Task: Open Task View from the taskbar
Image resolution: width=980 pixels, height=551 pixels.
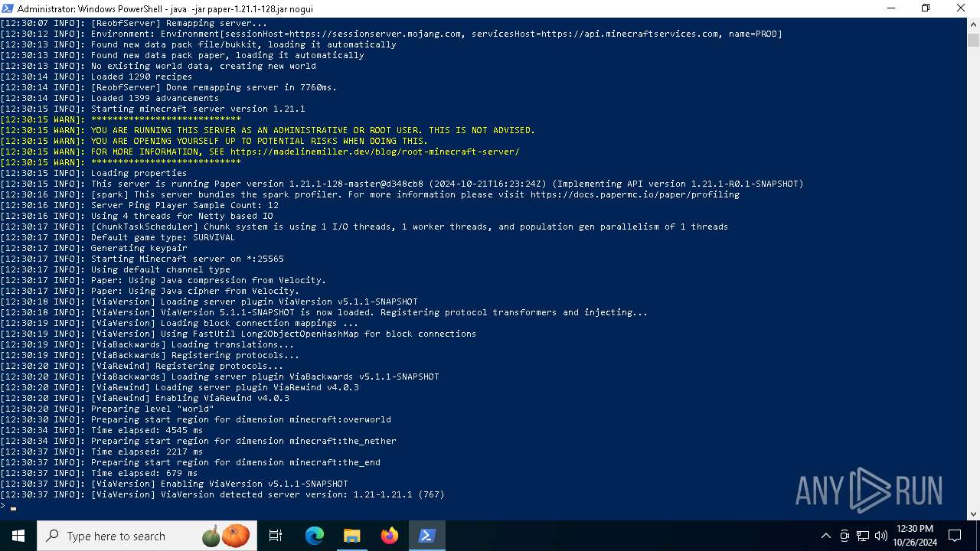Action: coord(276,536)
